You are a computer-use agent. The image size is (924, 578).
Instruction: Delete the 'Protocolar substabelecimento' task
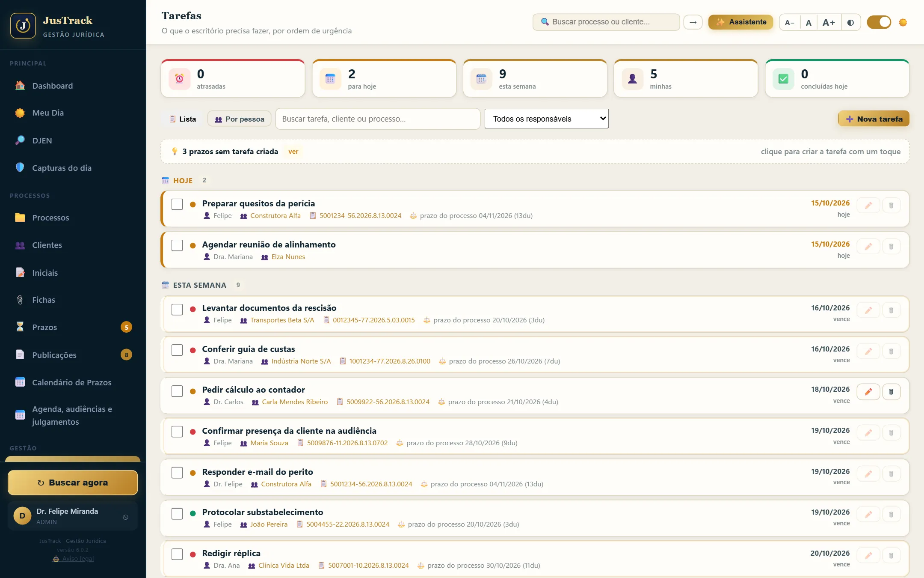pos(891,514)
